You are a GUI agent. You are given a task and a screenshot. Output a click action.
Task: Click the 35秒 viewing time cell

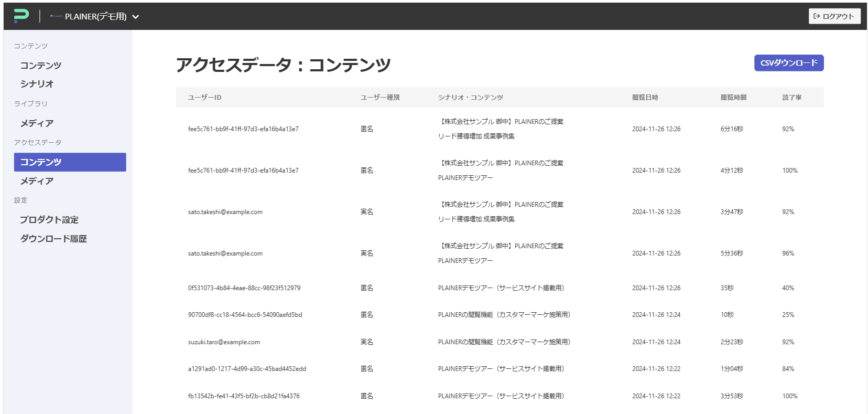[x=727, y=288]
